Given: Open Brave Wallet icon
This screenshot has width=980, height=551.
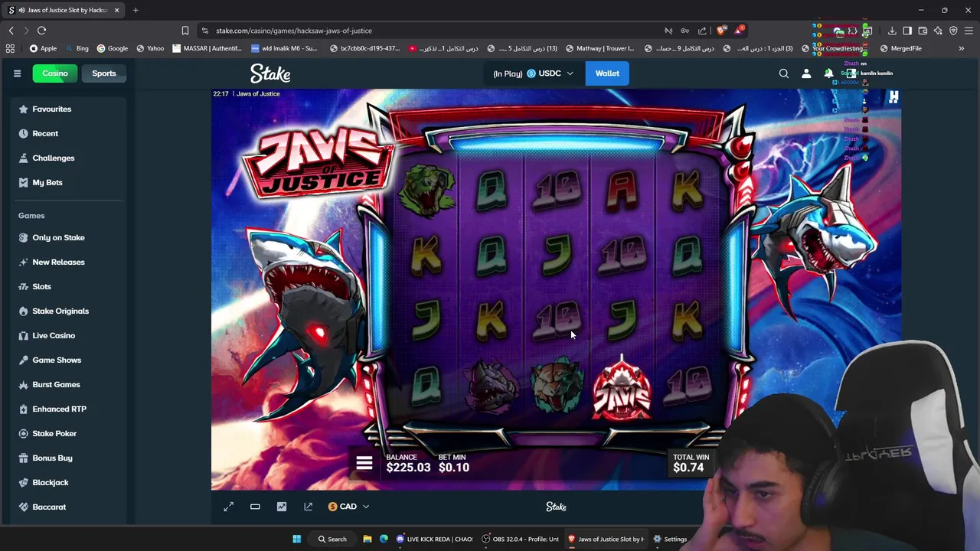Looking at the screenshot, I should [x=923, y=31].
